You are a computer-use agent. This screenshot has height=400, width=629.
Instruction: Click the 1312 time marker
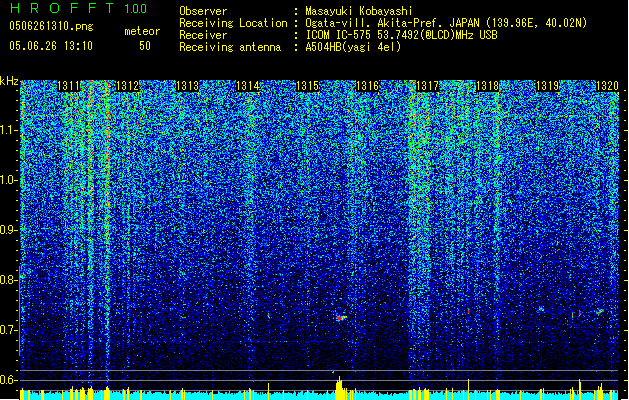tap(127, 86)
